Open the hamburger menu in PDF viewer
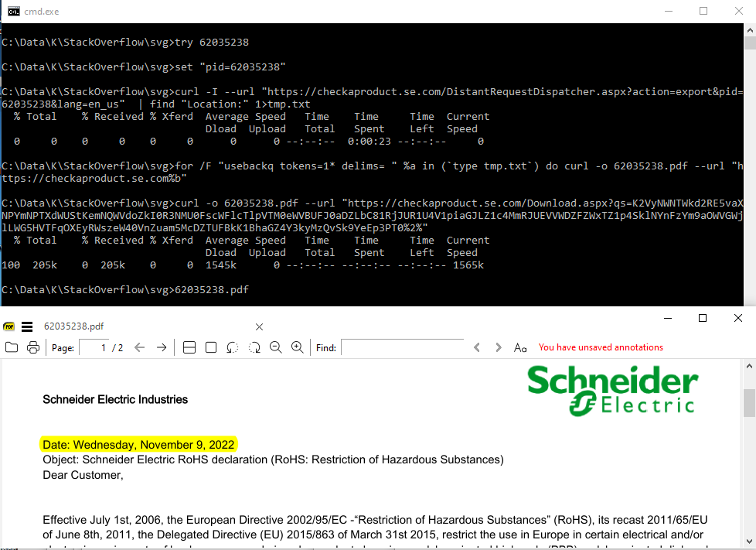Screen dimensions: 756x550 click(28, 326)
